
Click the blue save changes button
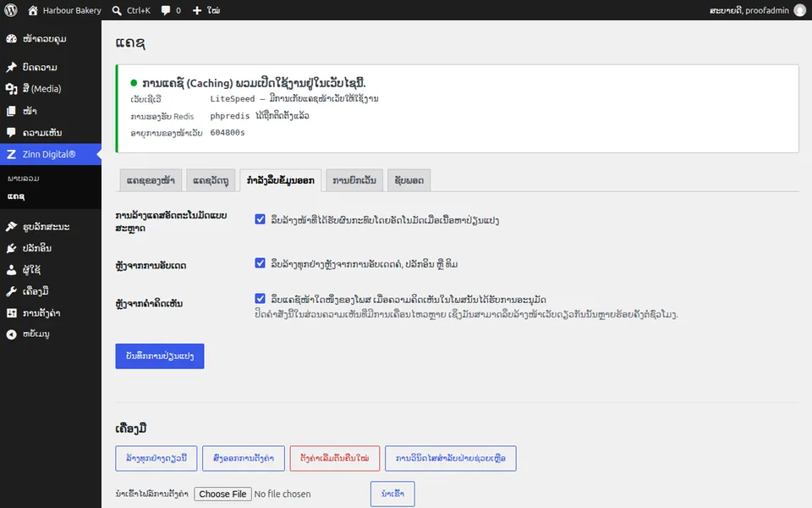tap(160, 356)
